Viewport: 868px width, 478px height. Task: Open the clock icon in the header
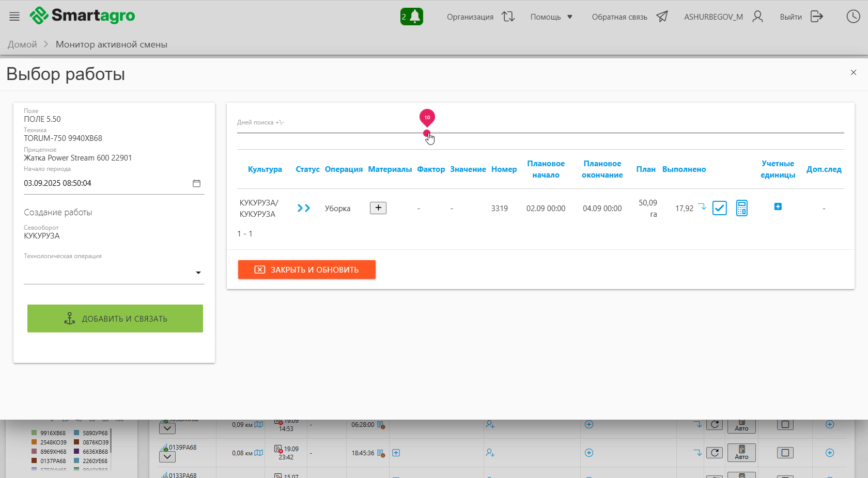pyautogui.click(x=853, y=17)
